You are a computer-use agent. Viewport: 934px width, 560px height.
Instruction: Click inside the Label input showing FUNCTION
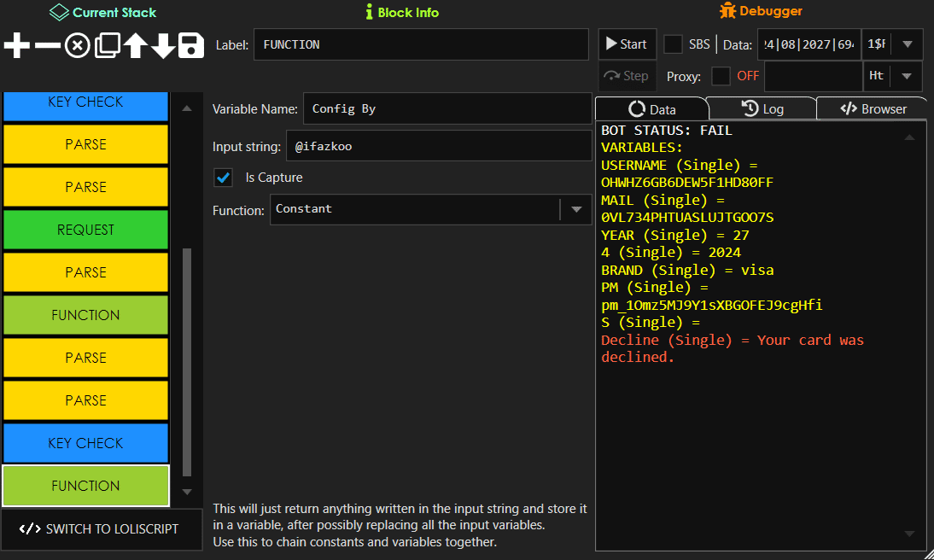click(x=421, y=44)
